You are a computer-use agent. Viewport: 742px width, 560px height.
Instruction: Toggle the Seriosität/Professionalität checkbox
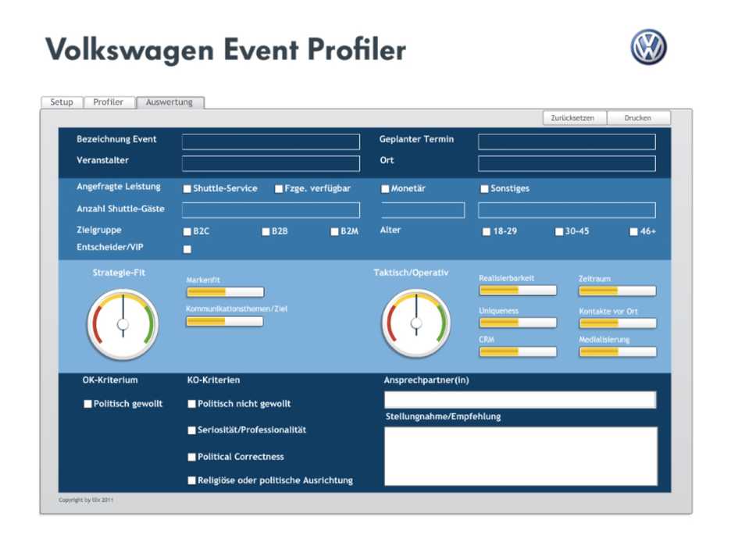pos(191,430)
